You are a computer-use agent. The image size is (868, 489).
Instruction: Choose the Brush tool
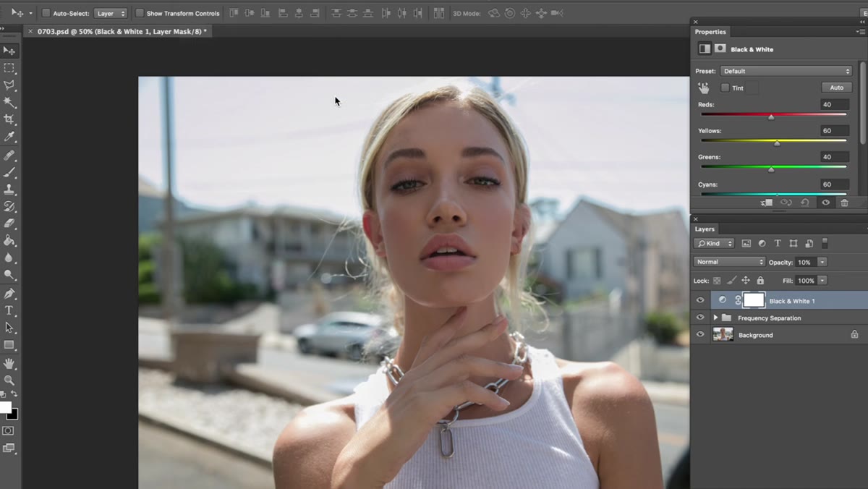click(9, 172)
